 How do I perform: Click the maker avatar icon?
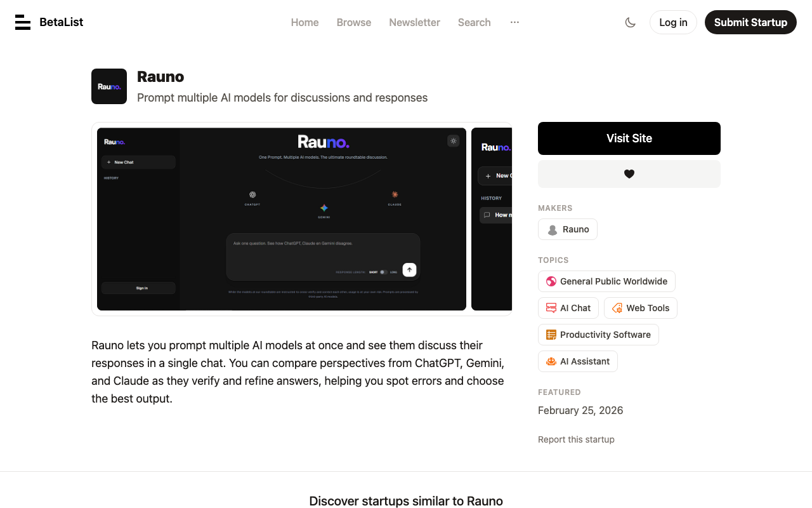pyautogui.click(x=553, y=230)
